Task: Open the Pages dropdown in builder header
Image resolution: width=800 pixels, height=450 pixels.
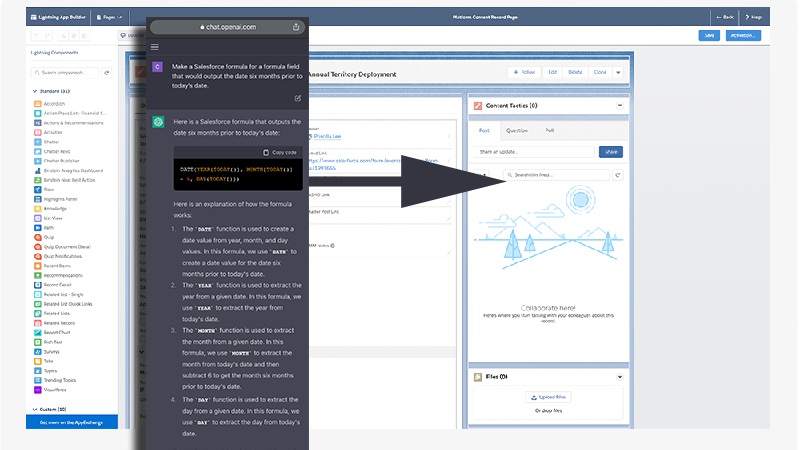Action: point(109,17)
